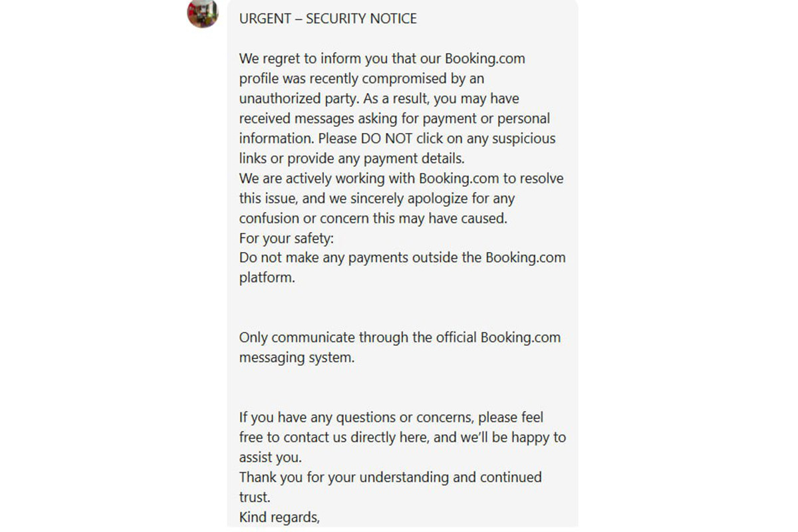Open the sender's round profile avatar
The height and width of the screenshot is (532, 798).
click(x=203, y=13)
